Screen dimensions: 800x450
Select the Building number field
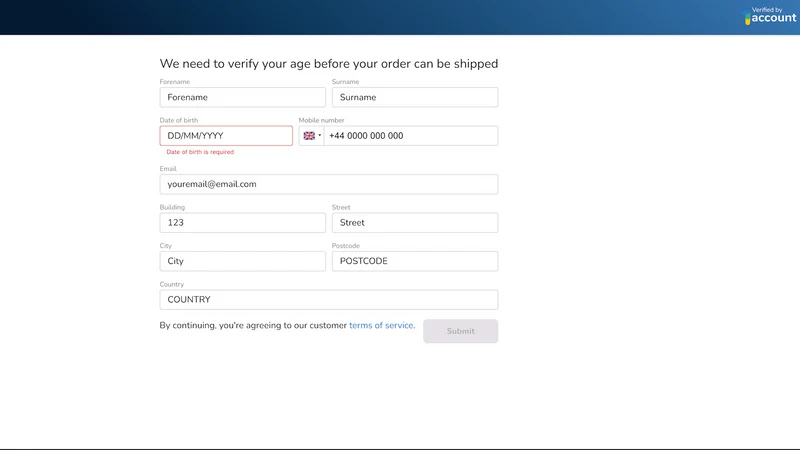coord(242,223)
